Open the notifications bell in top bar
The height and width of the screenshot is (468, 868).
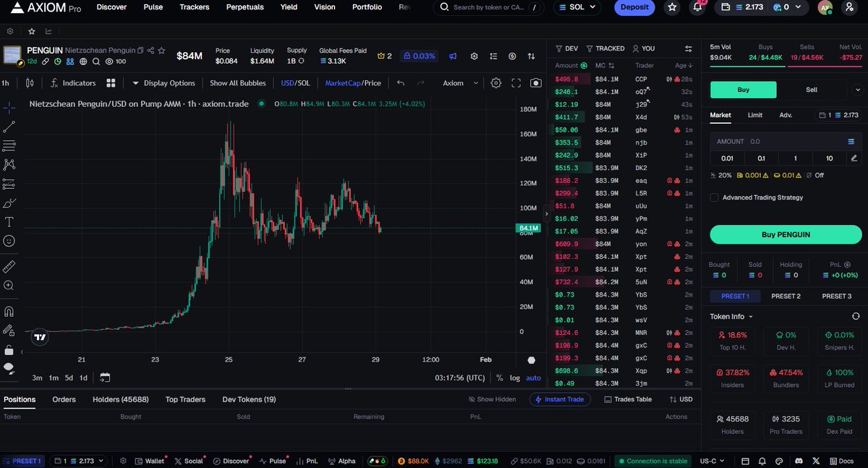click(697, 7)
